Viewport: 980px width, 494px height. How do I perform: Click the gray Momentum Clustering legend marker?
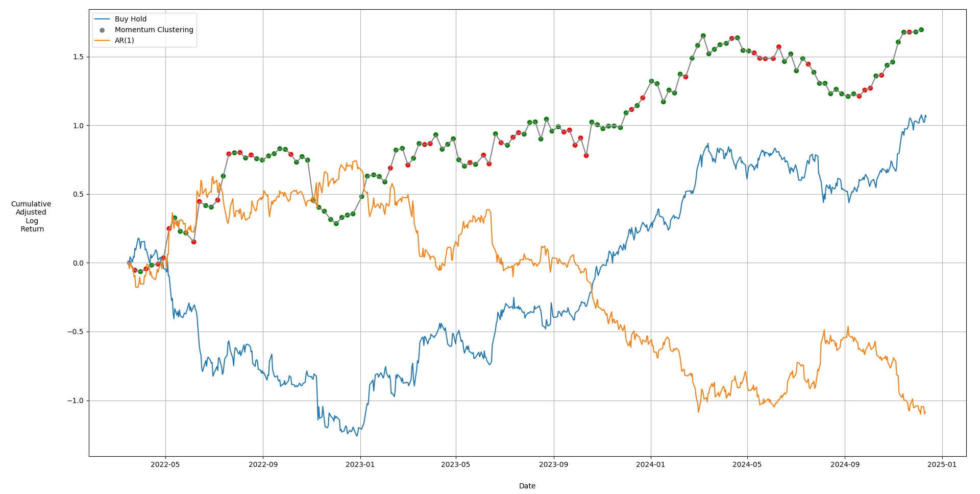pyautogui.click(x=102, y=30)
